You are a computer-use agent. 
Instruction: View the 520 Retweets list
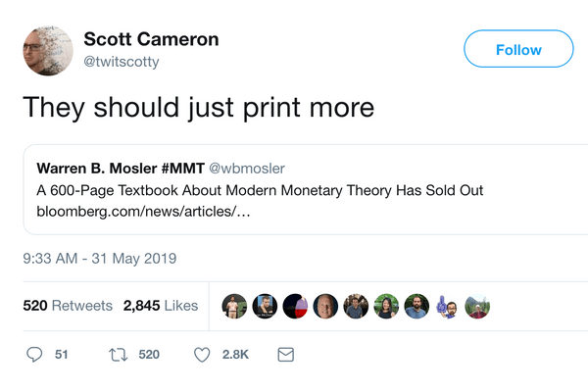coord(68,306)
